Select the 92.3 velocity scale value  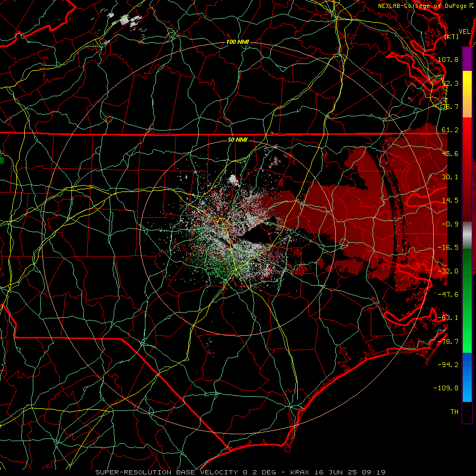pos(450,83)
